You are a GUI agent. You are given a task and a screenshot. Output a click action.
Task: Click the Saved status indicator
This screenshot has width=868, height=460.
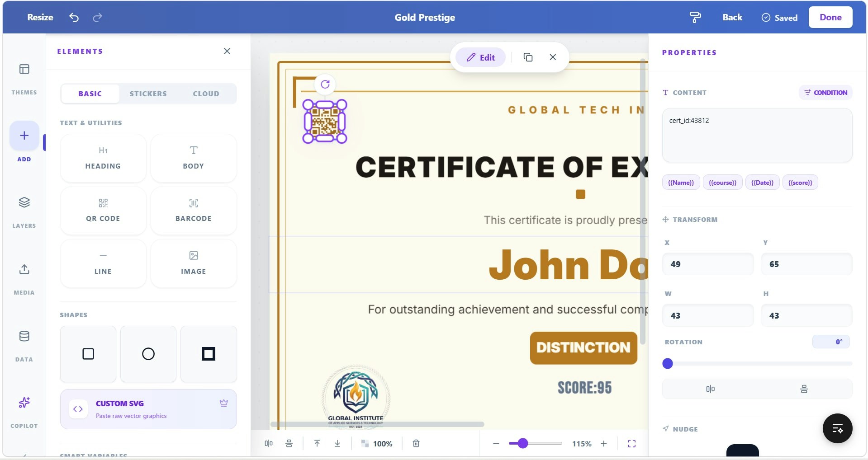779,18
